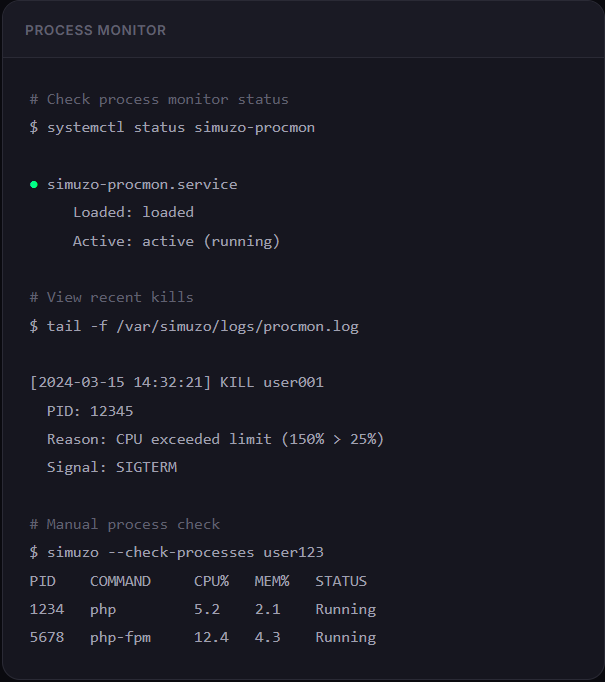Screen dimensions: 605x682
Task: Click the COMMAND column header
Action: click(x=120, y=582)
